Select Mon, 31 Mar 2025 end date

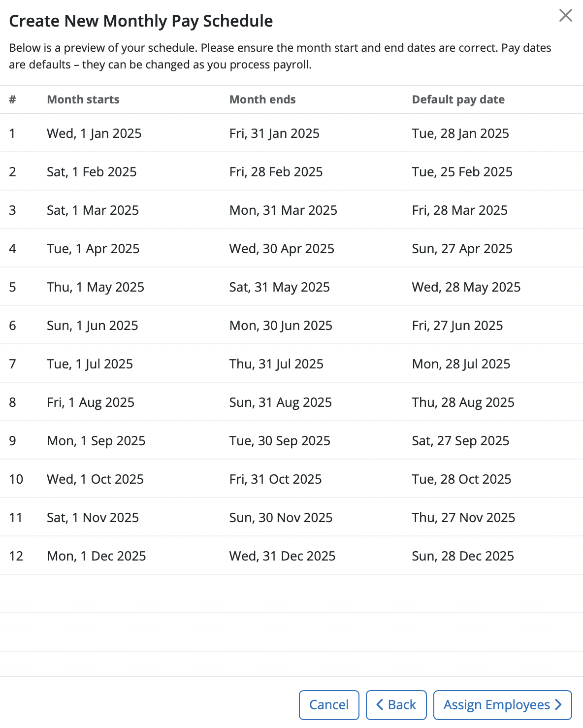coord(283,210)
